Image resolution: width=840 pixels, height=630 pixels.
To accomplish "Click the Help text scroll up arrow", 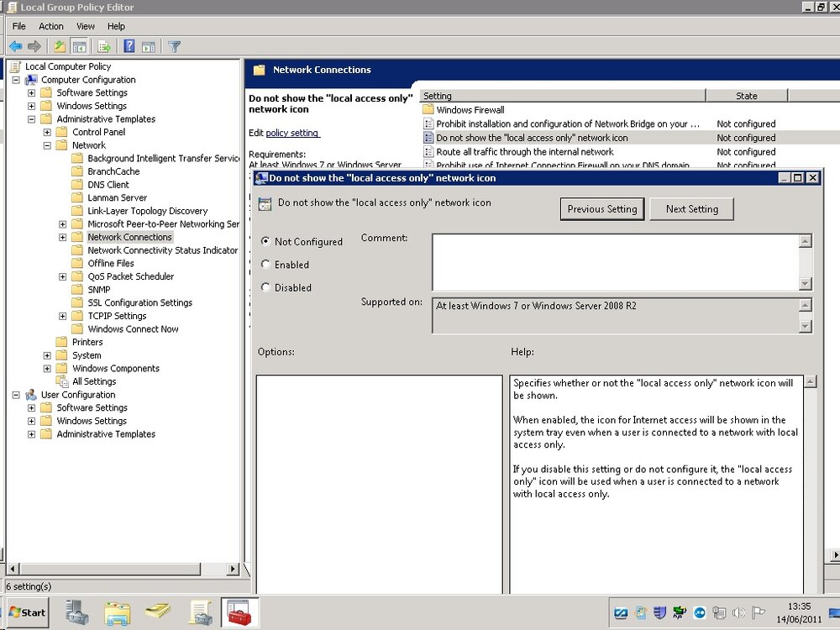I will pyautogui.click(x=810, y=382).
